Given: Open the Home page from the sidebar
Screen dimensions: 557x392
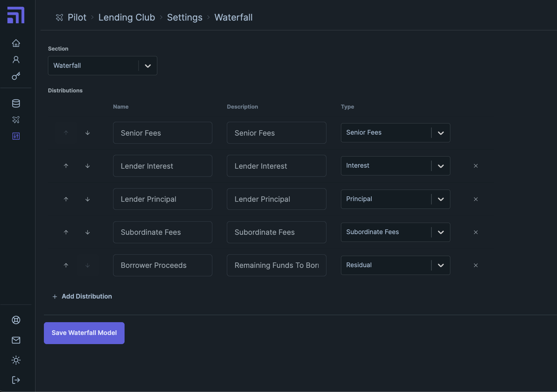Looking at the screenshot, I should pyautogui.click(x=16, y=43).
